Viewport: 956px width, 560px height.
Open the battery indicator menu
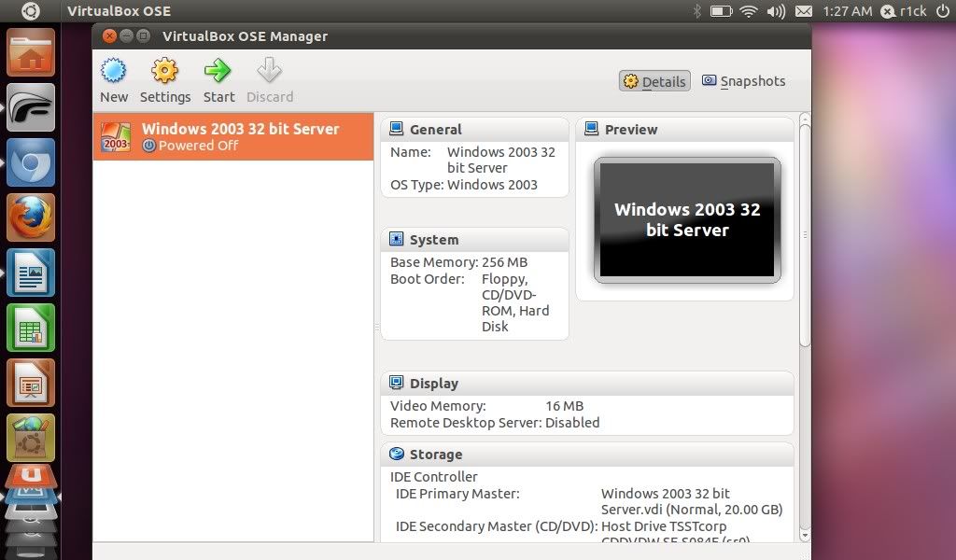tap(722, 11)
